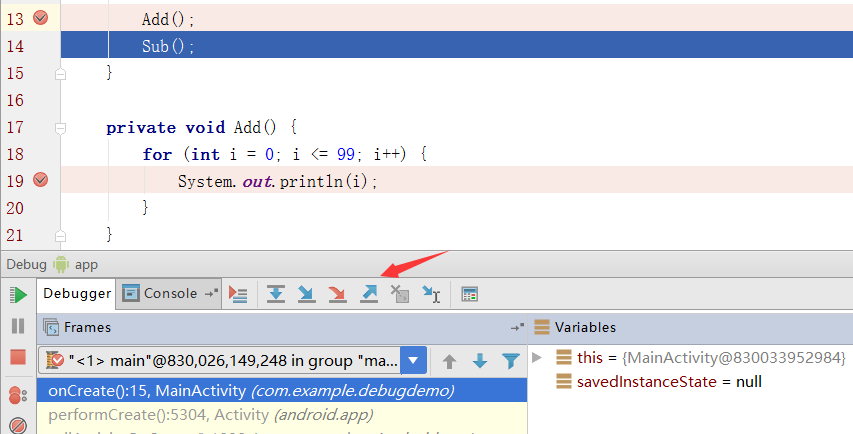Stop the debug session
Viewport: 853px width, 434px height.
tap(18, 357)
